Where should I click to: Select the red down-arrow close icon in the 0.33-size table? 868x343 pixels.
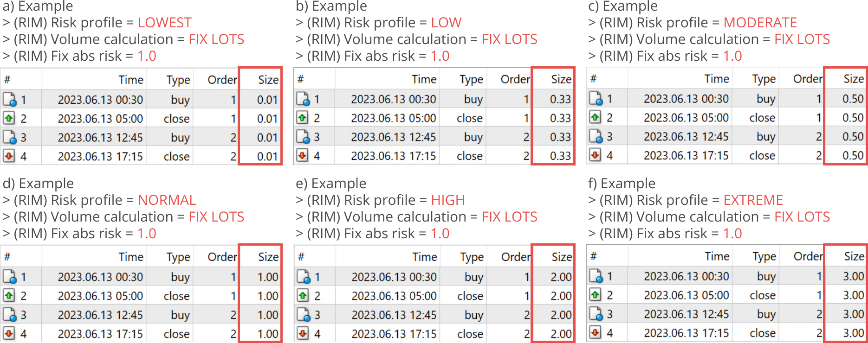pyautogui.click(x=302, y=156)
